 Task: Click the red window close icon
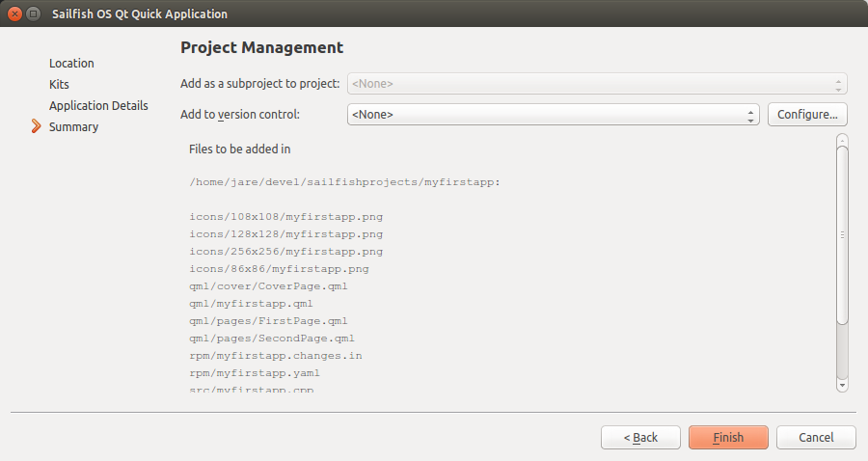(14, 14)
